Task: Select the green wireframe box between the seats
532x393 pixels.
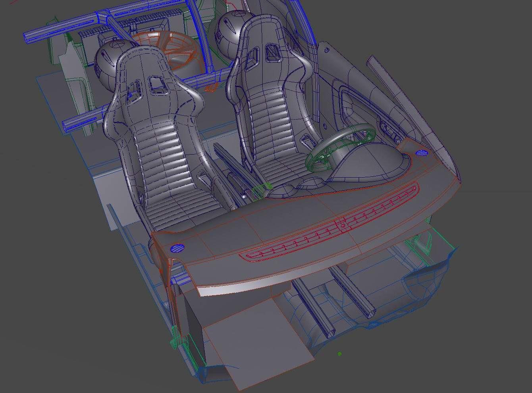Action: (x=262, y=190)
